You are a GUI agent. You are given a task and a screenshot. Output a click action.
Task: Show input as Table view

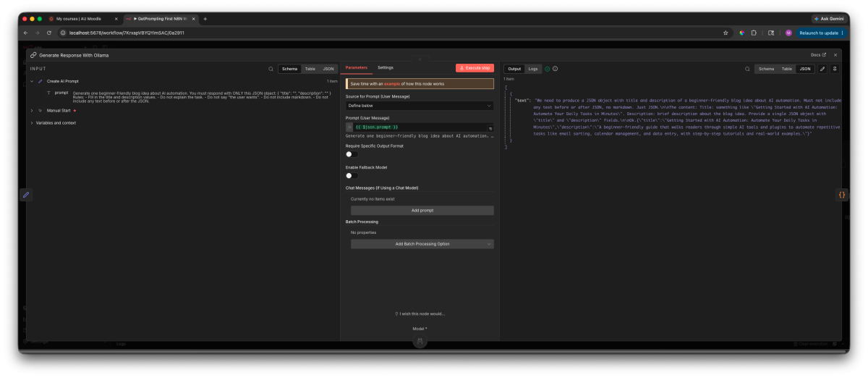click(x=310, y=69)
